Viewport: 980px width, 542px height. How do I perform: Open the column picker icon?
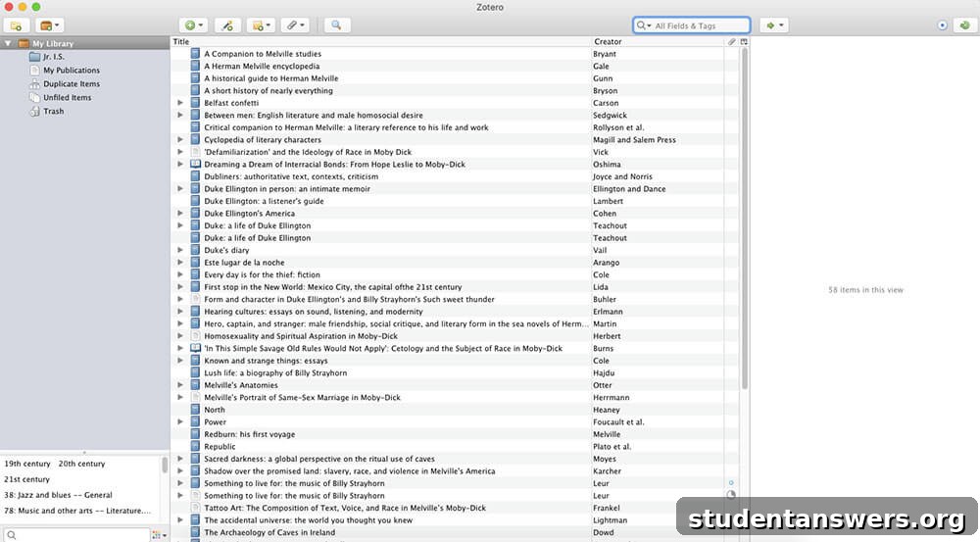click(x=744, y=42)
